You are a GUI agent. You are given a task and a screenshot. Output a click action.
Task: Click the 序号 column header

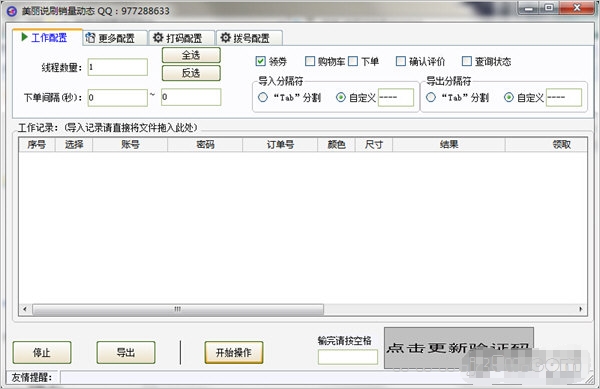coord(37,145)
